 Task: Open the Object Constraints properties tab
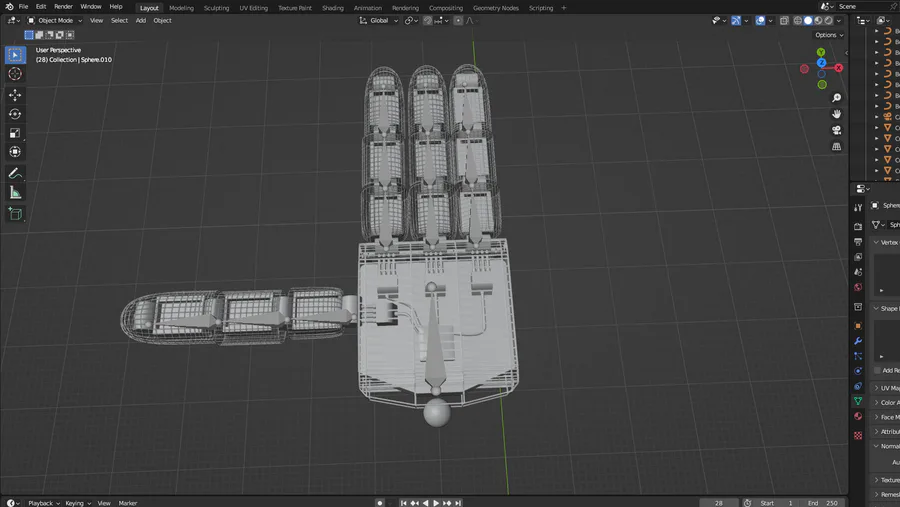point(858,386)
